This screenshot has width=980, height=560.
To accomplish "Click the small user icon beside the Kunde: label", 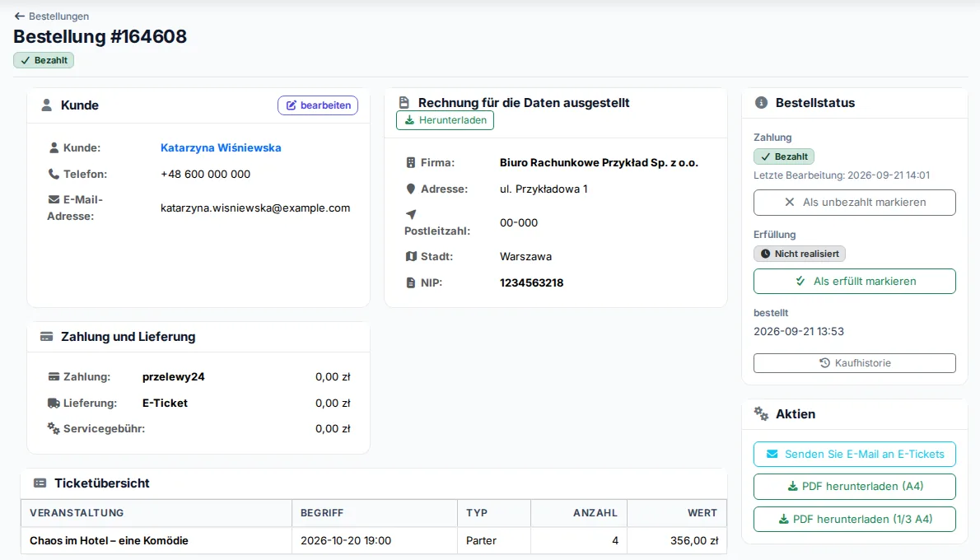I will (x=54, y=147).
